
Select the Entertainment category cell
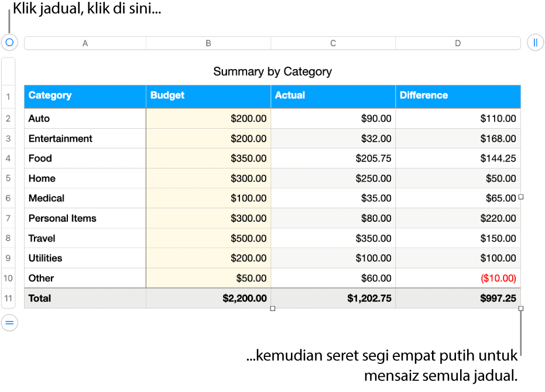pyautogui.click(x=60, y=138)
